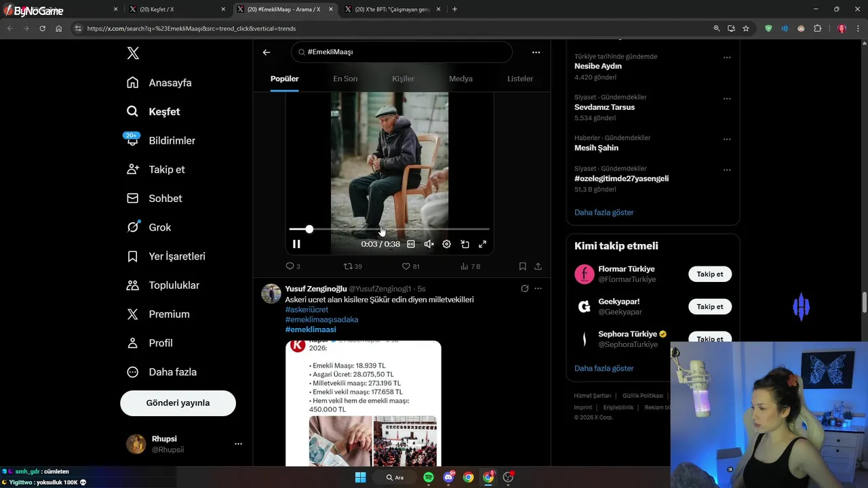
Task: Open Bildirimler notifications
Action: pos(161,140)
